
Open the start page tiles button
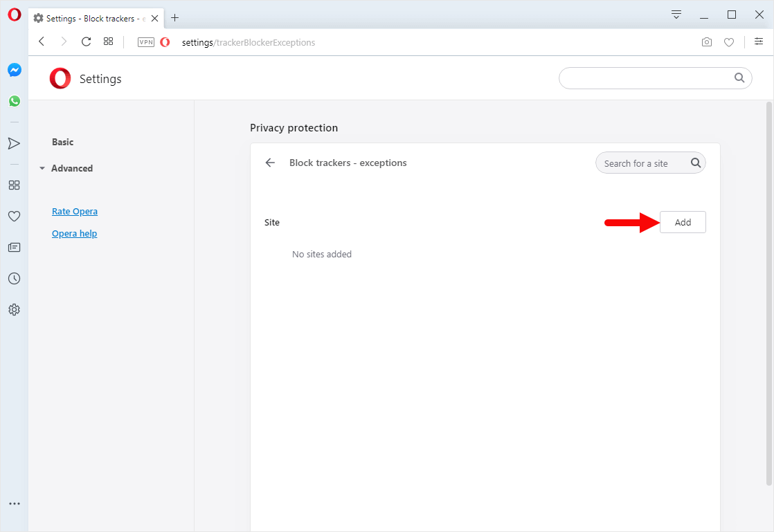point(109,42)
